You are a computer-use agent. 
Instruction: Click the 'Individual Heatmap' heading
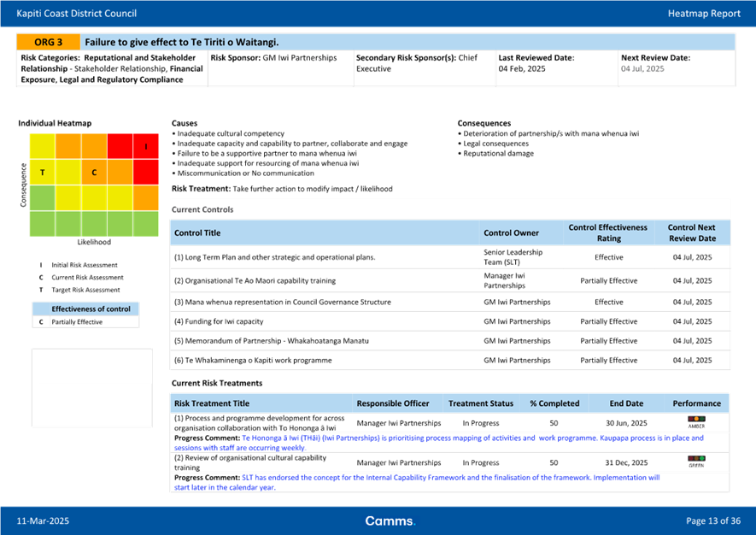pyautogui.click(x=55, y=123)
